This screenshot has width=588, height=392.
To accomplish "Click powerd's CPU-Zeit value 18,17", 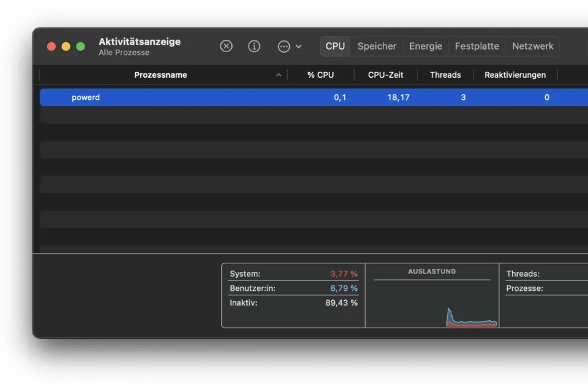I will (x=398, y=97).
